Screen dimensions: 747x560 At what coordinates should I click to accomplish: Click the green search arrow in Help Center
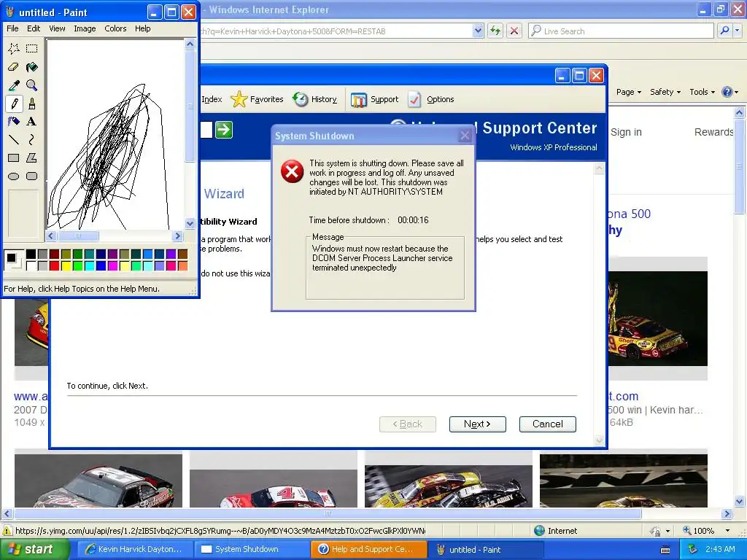(x=224, y=130)
